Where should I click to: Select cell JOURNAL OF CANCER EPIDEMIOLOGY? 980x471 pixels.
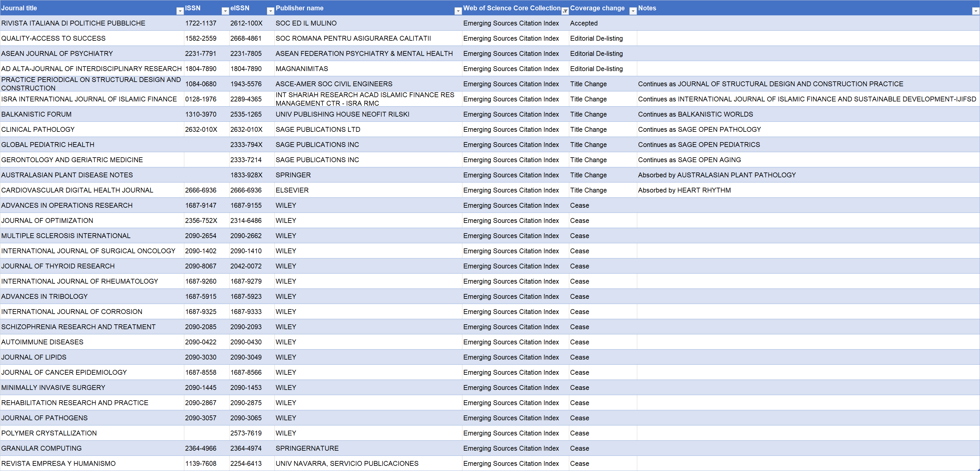[92, 373]
